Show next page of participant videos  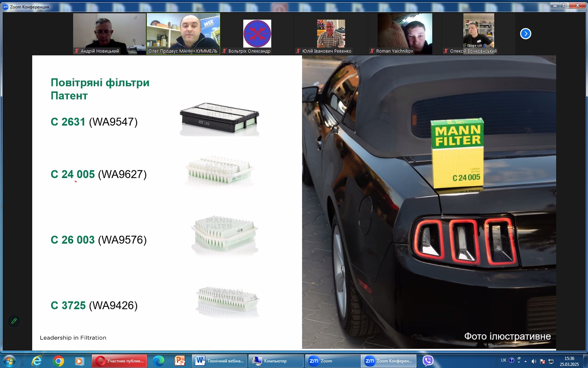tap(526, 34)
